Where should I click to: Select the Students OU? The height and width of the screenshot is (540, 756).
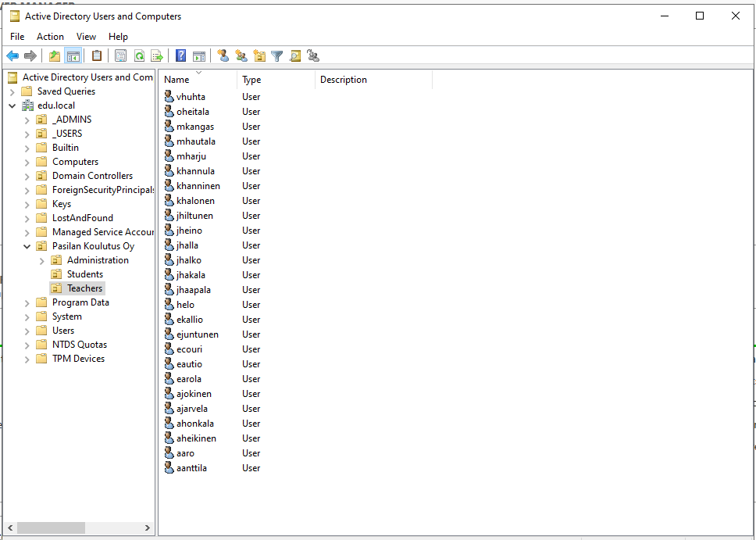pyautogui.click(x=85, y=274)
